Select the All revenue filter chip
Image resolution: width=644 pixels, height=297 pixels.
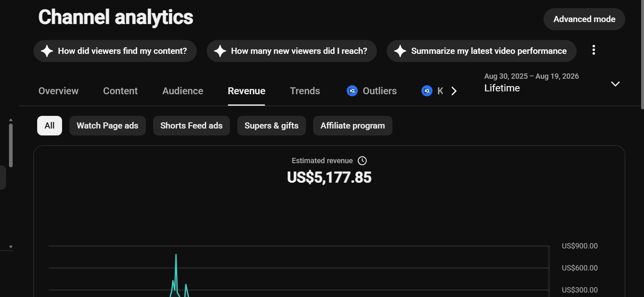point(49,126)
